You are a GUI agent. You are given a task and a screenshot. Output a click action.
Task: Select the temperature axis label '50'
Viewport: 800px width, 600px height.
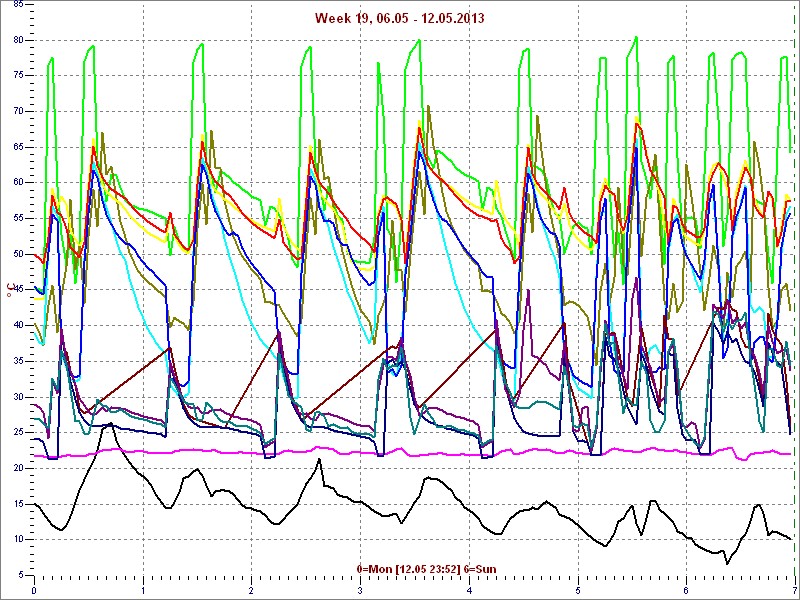point(18,254)
